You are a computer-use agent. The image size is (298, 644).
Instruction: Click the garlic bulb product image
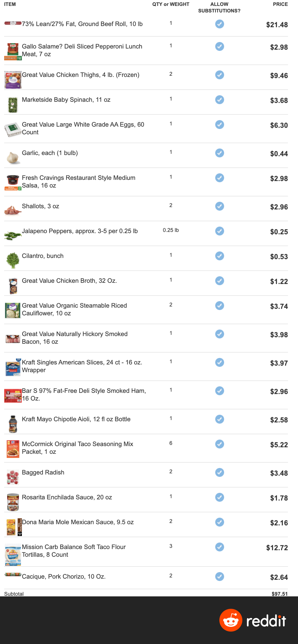point(13,158)
